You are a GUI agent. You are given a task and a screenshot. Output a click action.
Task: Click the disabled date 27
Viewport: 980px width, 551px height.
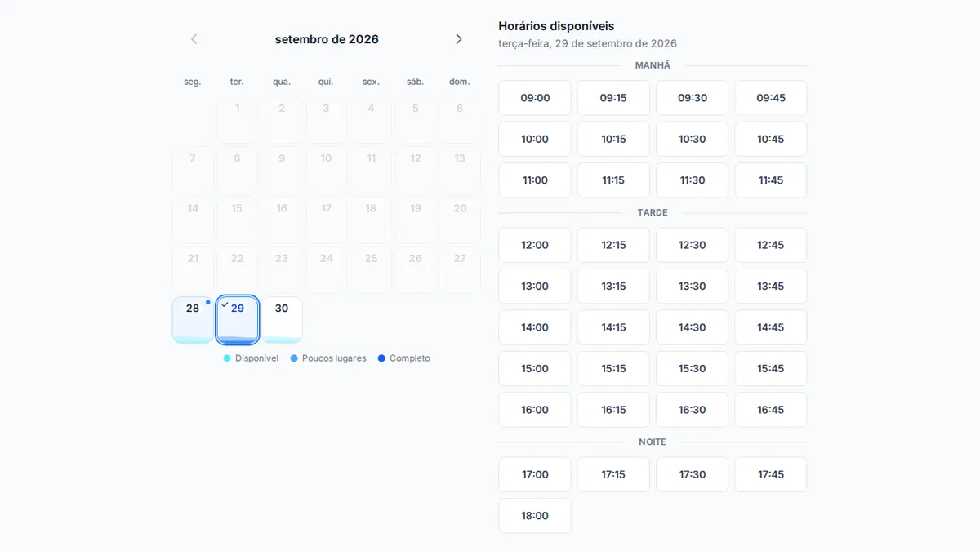(460, 269)
